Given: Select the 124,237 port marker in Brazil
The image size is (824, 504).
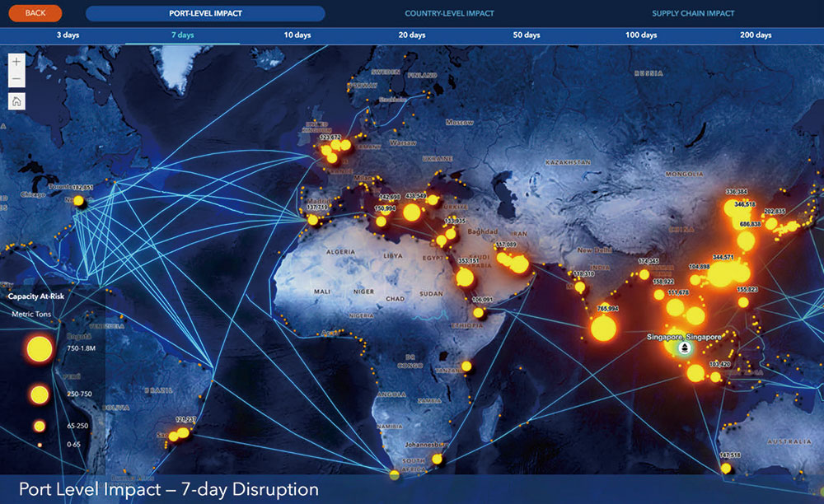Looking at the screenshot, I should coord(183,432).
